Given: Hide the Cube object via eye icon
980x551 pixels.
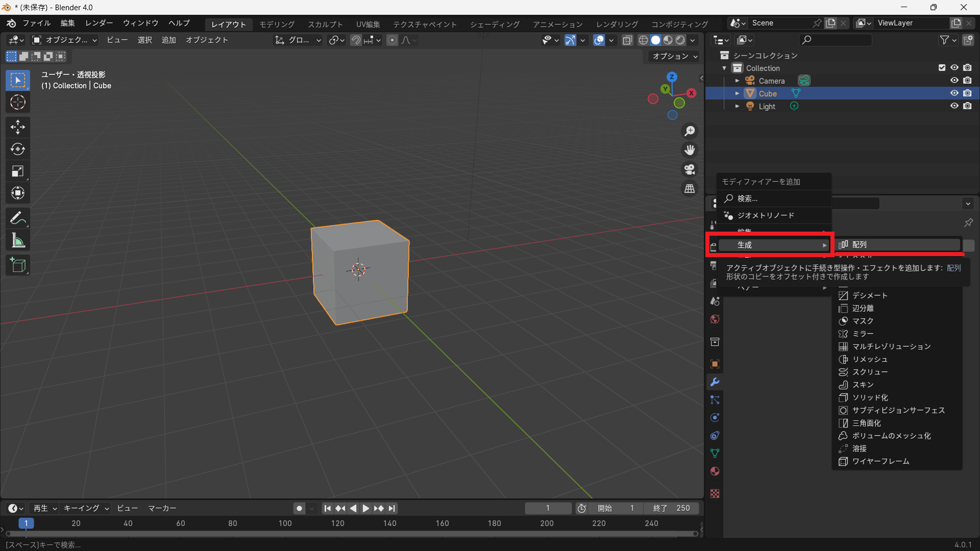Looking at the screenshot, I should tap(954, 93).
